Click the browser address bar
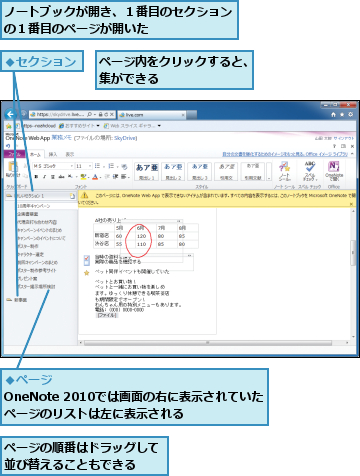 72,114
